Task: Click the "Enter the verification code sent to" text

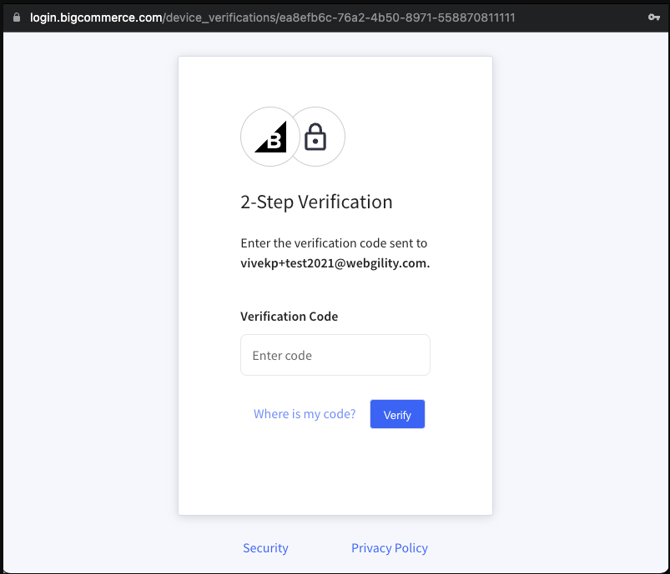Action: click(333, 243)
